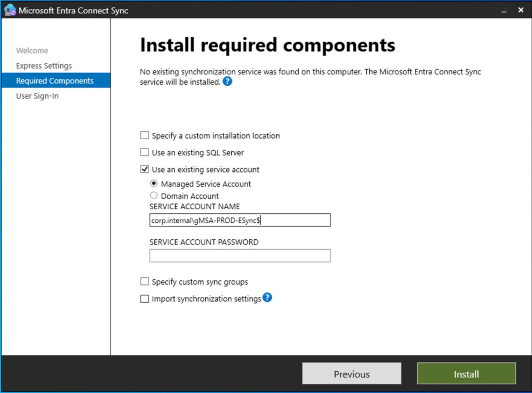Click the Microsoft Entra Connect Sync title bar icon
Image resolution: width=532 pixels, height=393 pixels.
point(10,10)
